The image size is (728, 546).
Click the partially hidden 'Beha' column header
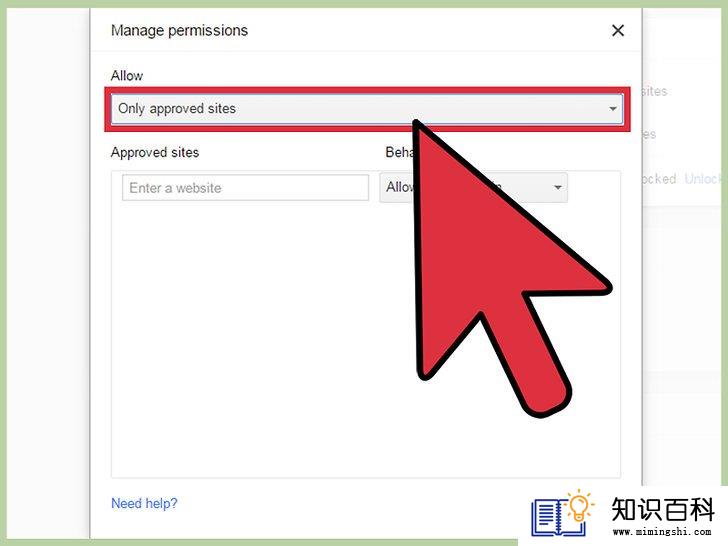point(399,152)
